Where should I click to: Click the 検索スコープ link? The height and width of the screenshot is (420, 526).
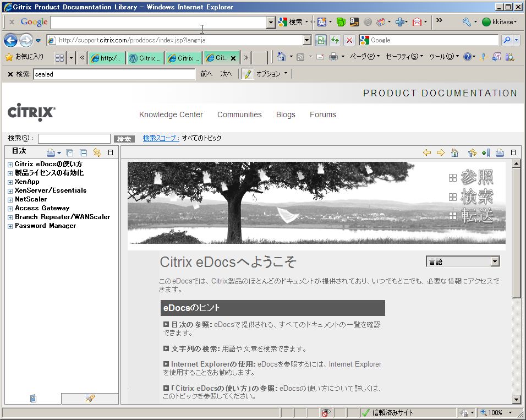161,138
